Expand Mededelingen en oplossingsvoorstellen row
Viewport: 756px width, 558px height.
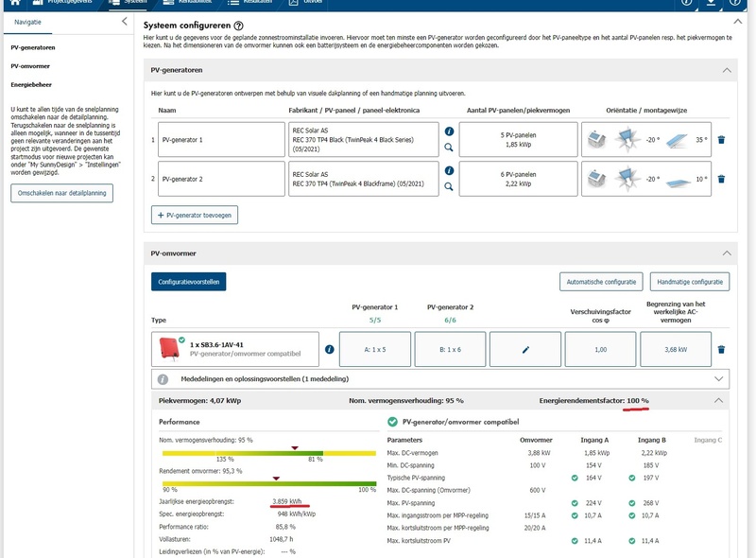pos(718,379)
